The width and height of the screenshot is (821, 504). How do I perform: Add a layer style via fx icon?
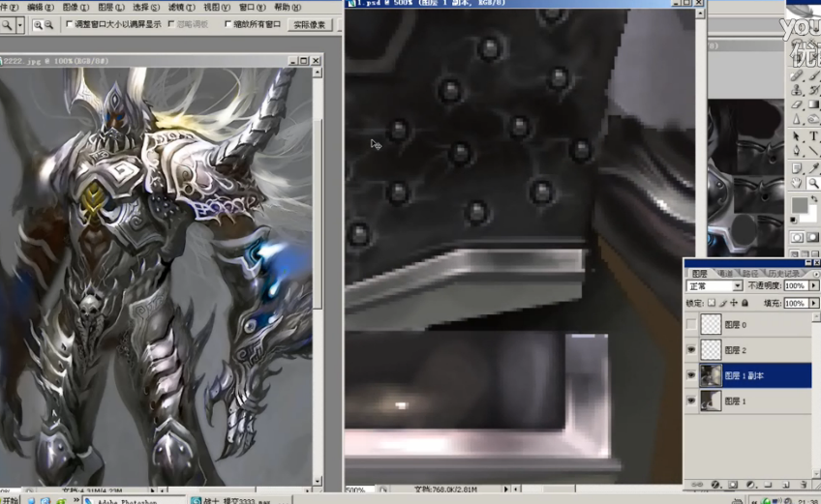click(x=715, y=485)
